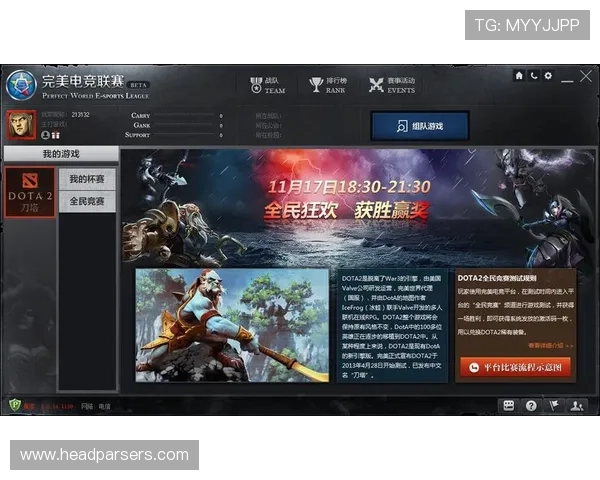Open the orange detailed introduction link
This screenshot has width=600, height=480.
(x=550, y=345)
